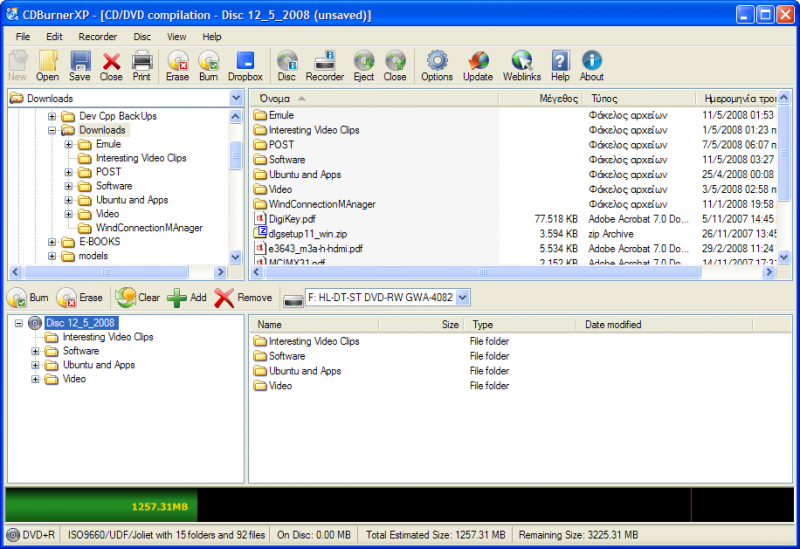Print the compilation with the Print icon
The image size is (800, 549).
pyautogui.click(x=142, y=66)
